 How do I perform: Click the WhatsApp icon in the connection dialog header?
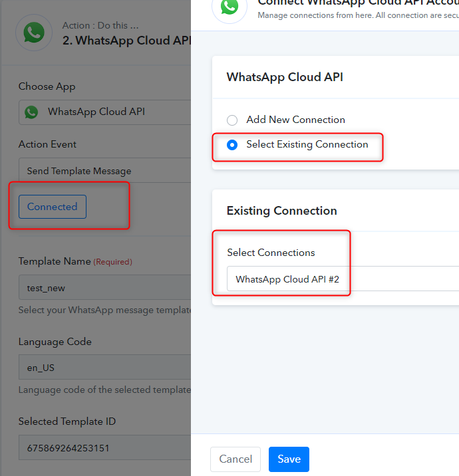click(230, 7)
